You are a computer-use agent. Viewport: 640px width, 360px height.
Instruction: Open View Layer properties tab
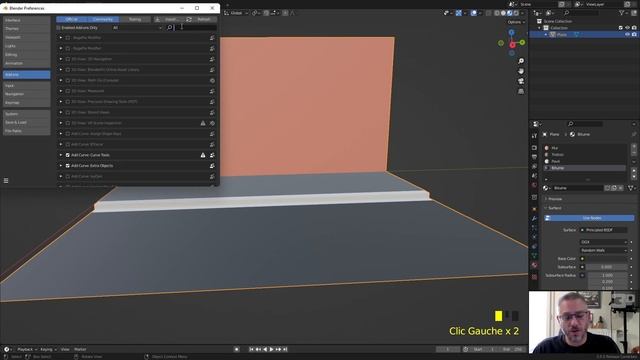point(534,166)
